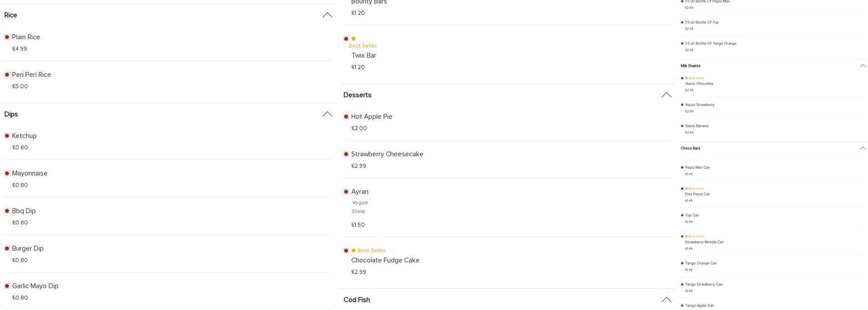868x310 pixels.
Task: Click the red dot beside Strawberry Cheesecake
Action: coord(346,154)
